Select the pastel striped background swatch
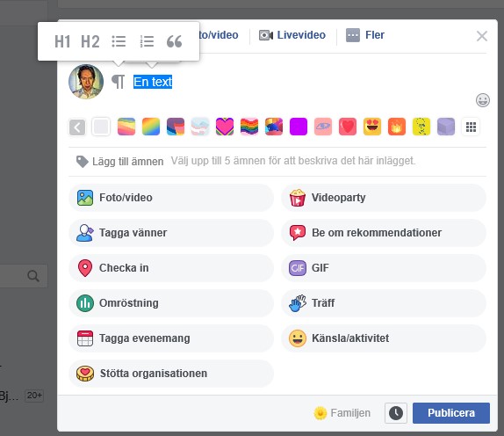 coord(126,127)
